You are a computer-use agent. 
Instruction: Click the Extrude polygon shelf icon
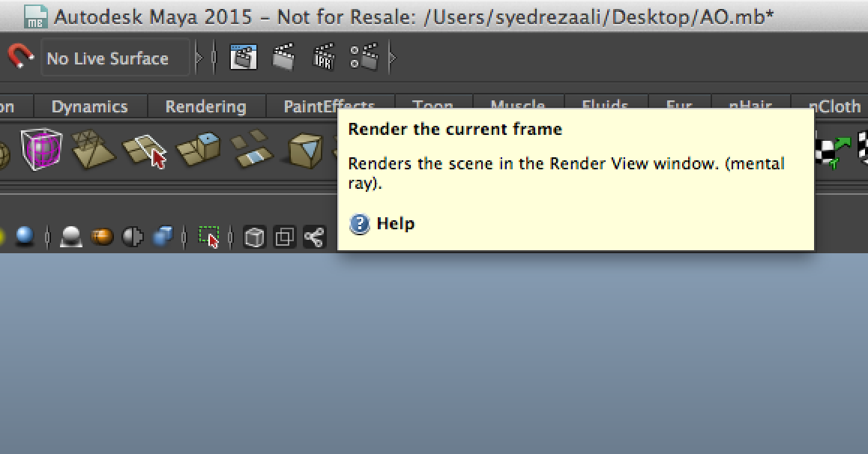coord(197,148)
